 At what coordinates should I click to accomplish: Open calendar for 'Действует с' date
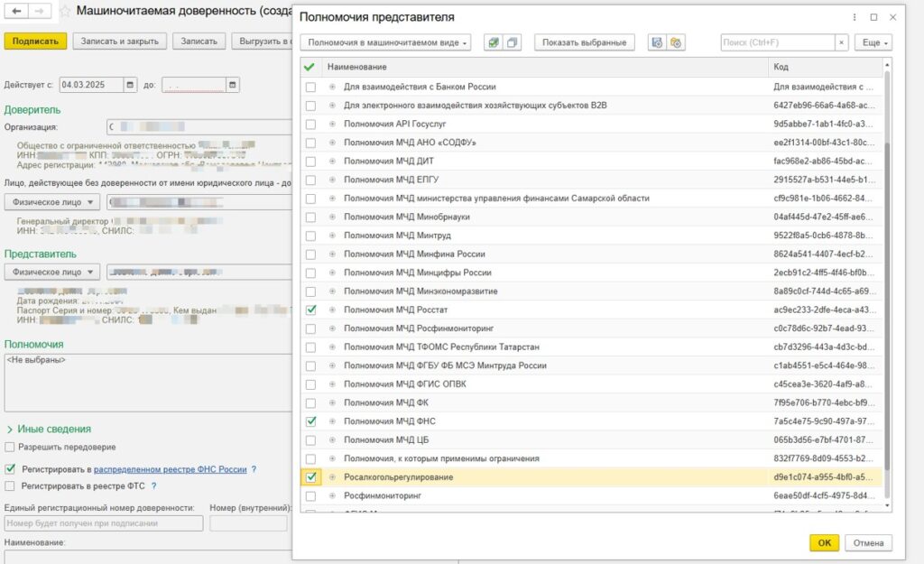coord(130,85)
